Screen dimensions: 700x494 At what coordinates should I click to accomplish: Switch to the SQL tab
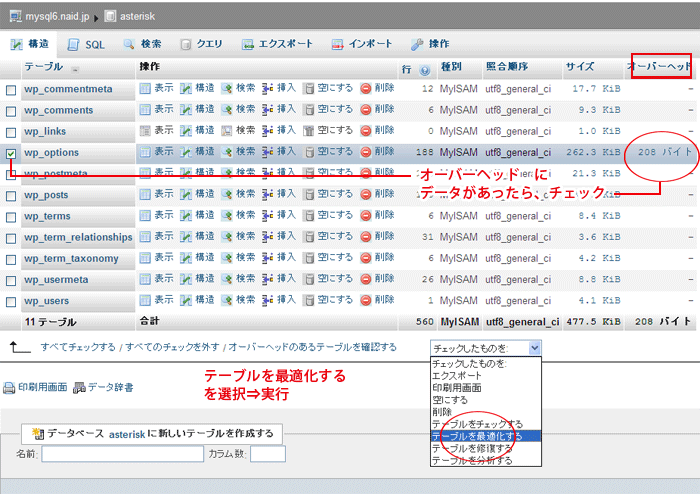click(x=86, y=44)
